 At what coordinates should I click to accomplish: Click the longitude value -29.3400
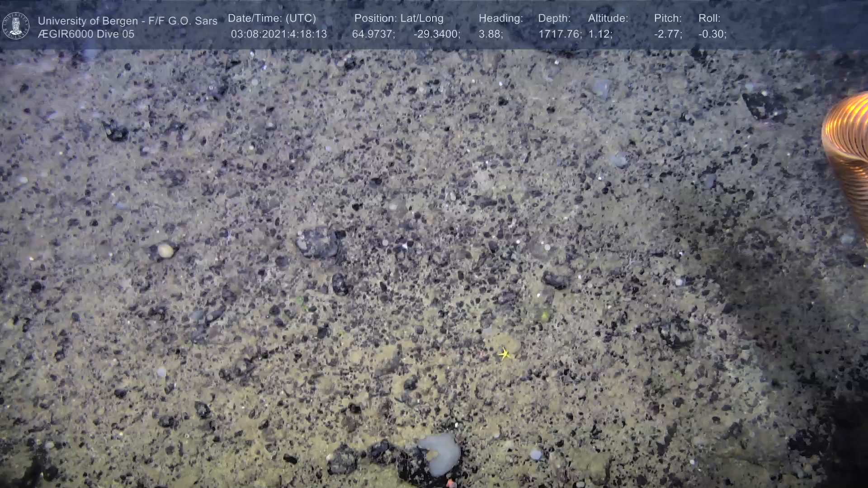436,34
